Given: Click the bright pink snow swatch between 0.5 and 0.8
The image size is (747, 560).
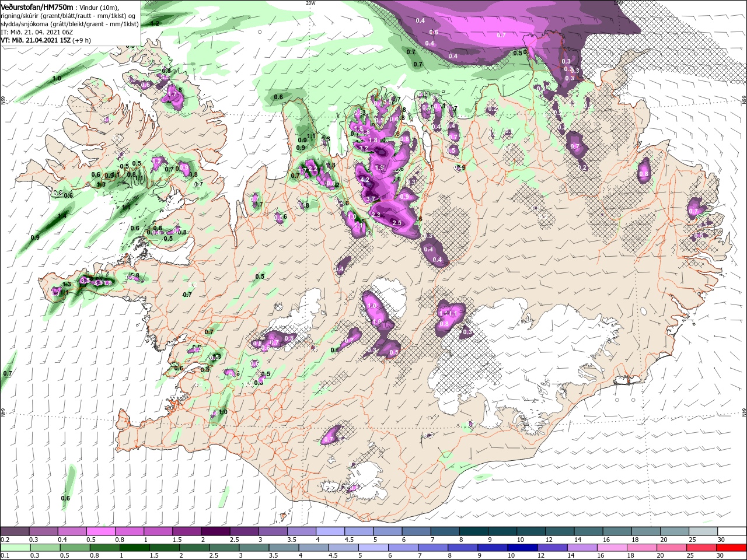Looking at the screenshot, I should coord(101,531).
